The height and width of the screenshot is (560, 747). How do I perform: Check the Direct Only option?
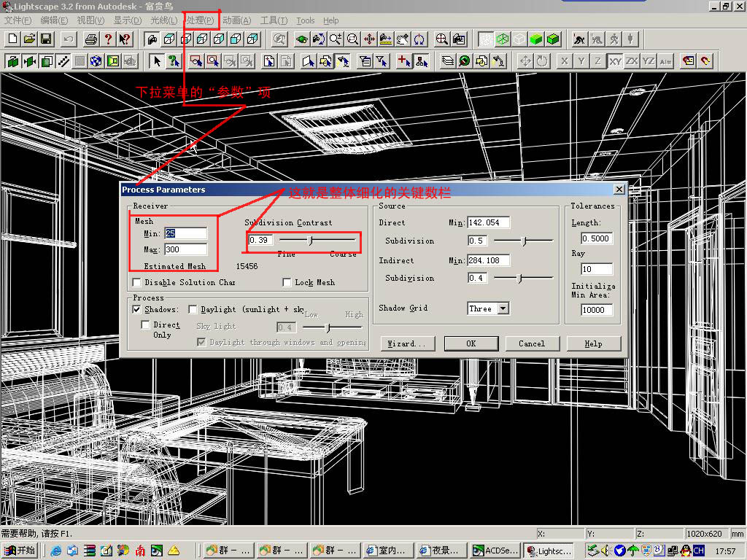coord(146,325)
